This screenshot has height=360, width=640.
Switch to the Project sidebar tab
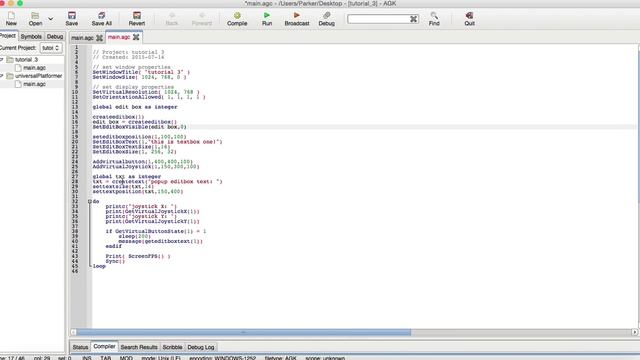(x=7, y=36)
